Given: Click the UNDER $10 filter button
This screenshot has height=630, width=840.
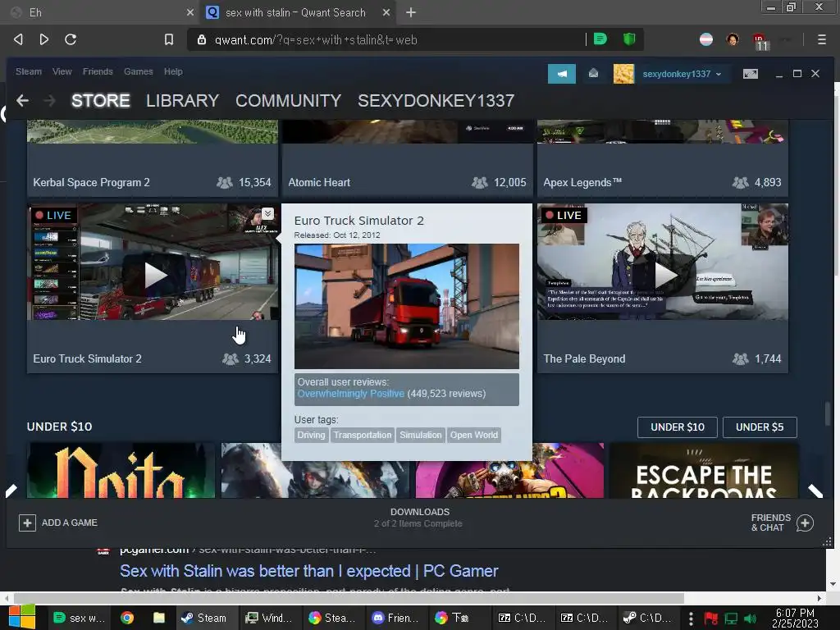Looking at the screenshot, I should coord(677,427).
